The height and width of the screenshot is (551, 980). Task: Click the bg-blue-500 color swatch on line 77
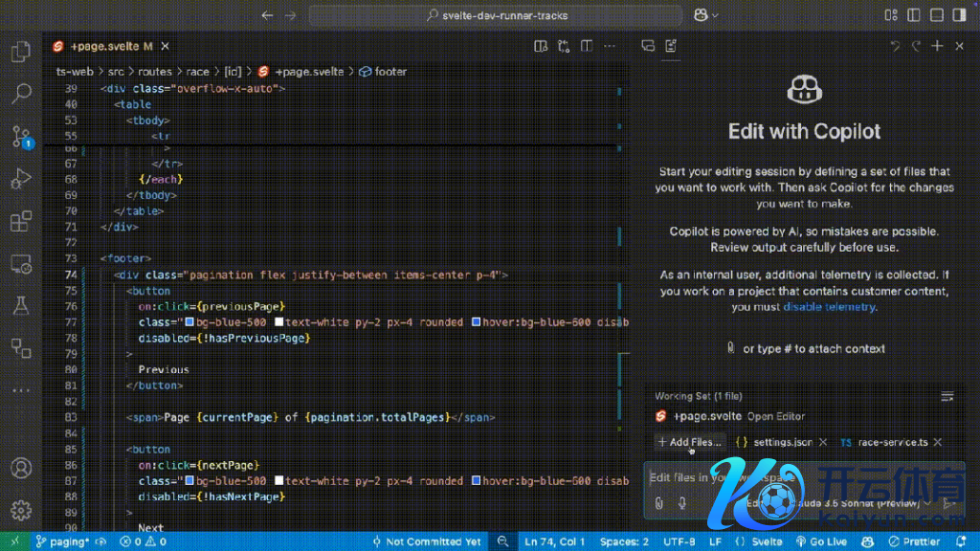coord(189,322)
